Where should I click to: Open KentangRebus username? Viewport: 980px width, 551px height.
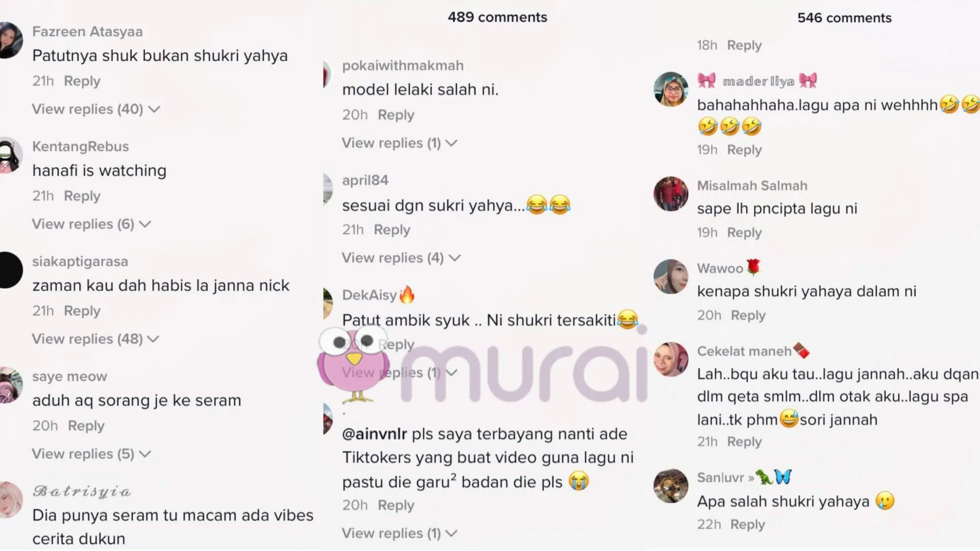(x=81, y=146)
